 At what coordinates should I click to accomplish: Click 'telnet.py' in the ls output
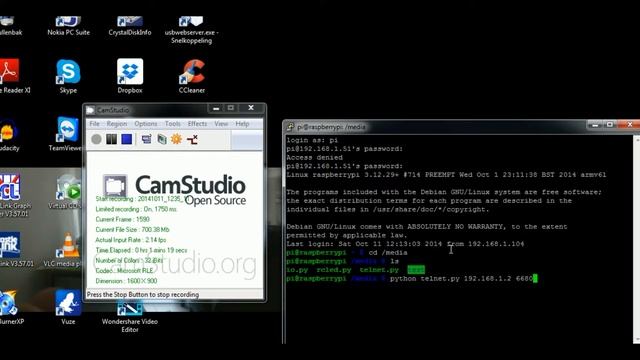[x=379, y=270]
